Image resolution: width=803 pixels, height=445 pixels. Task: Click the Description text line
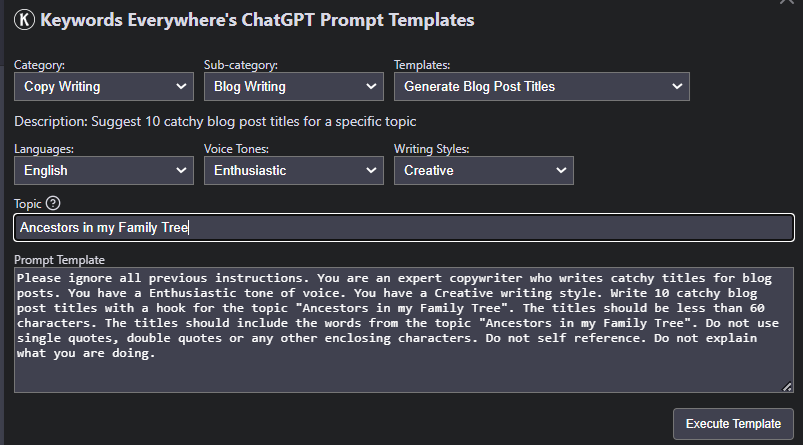coord(215,122)
